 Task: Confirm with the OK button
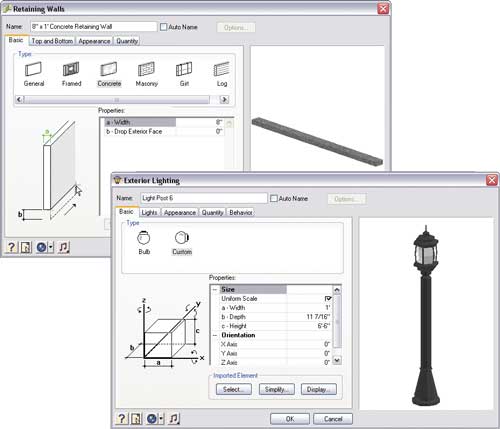[290, 419]
